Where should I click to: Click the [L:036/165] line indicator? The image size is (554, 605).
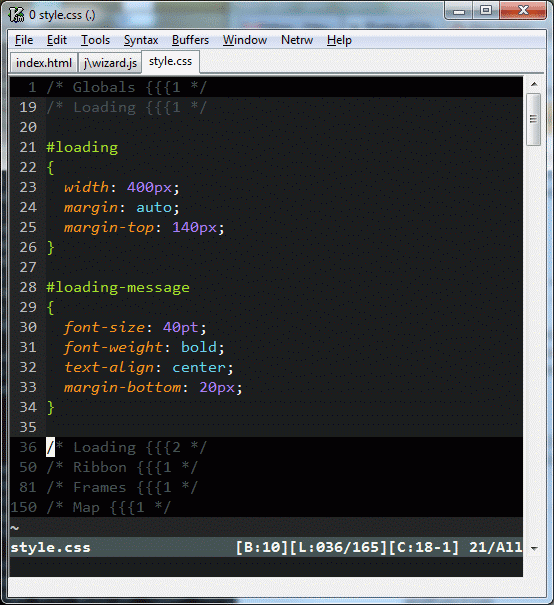[x=338, y=548]
